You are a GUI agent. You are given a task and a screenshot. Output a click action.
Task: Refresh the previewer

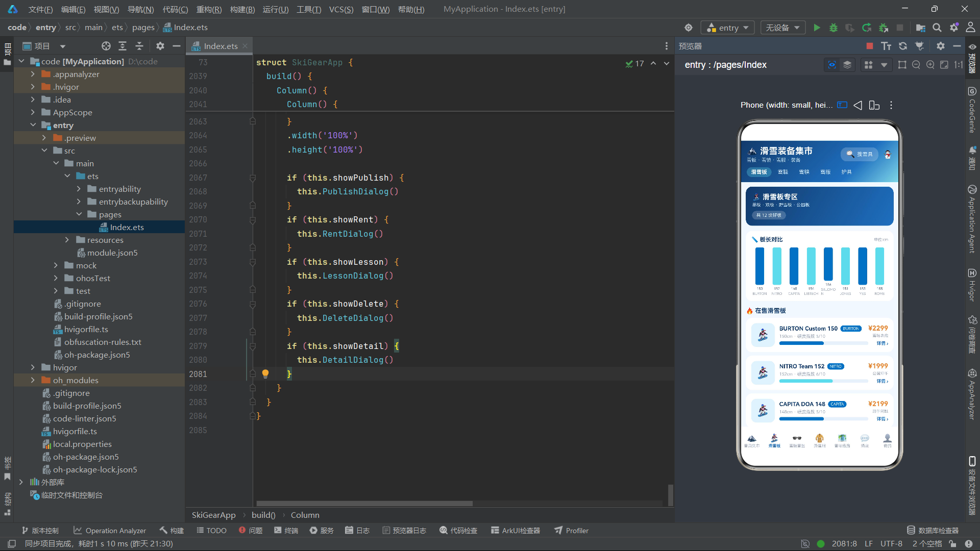point(903,46)
